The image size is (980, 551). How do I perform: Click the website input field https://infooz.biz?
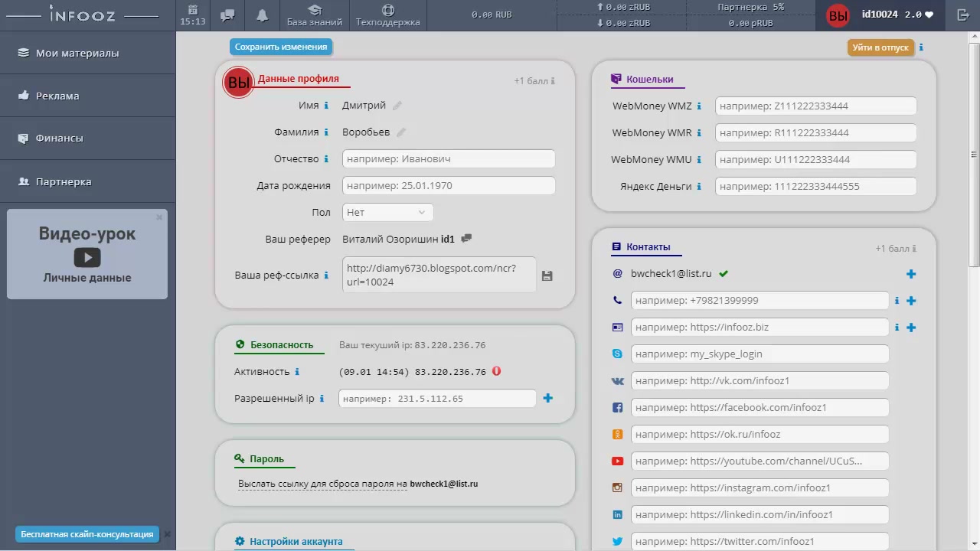760,328
